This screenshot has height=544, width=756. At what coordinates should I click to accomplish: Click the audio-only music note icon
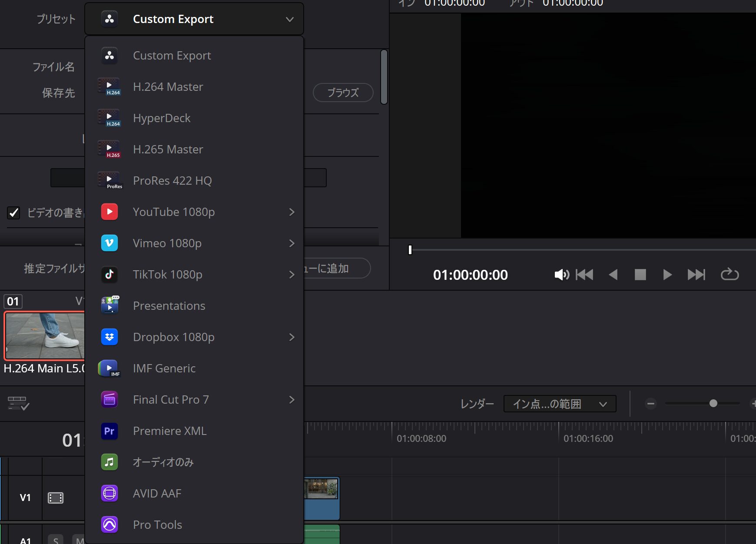109,462
